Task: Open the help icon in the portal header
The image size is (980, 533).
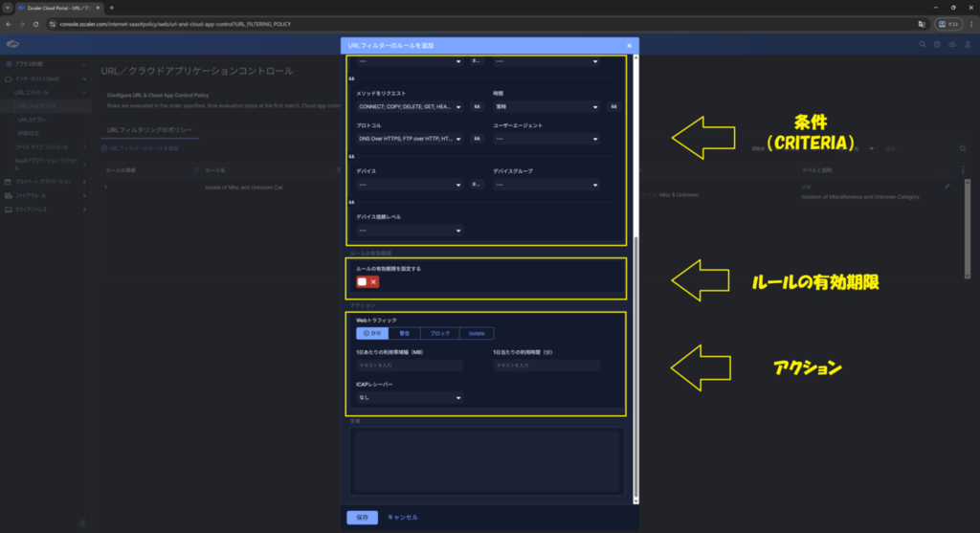Action: click(937, 44)
